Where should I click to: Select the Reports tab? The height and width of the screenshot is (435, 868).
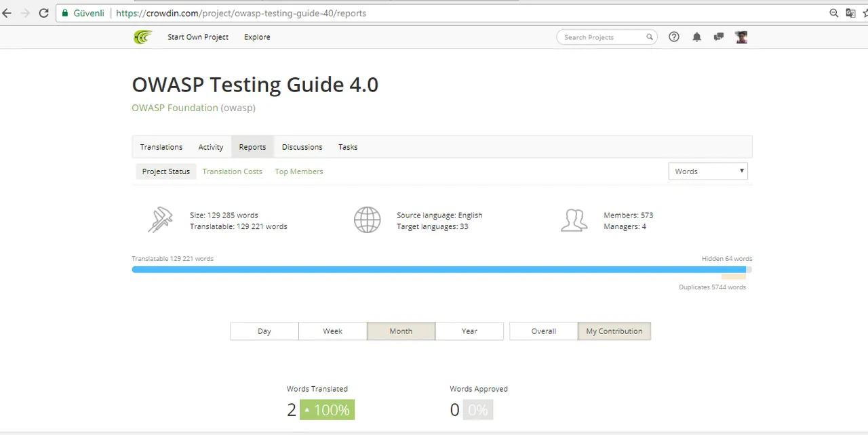tap(252, 147)
